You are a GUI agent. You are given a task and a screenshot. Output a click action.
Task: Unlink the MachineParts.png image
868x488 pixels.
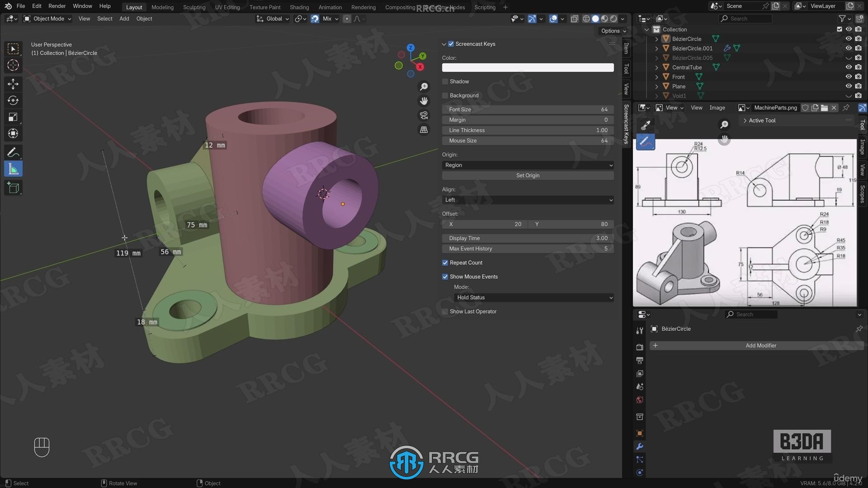tap(834, 108)
